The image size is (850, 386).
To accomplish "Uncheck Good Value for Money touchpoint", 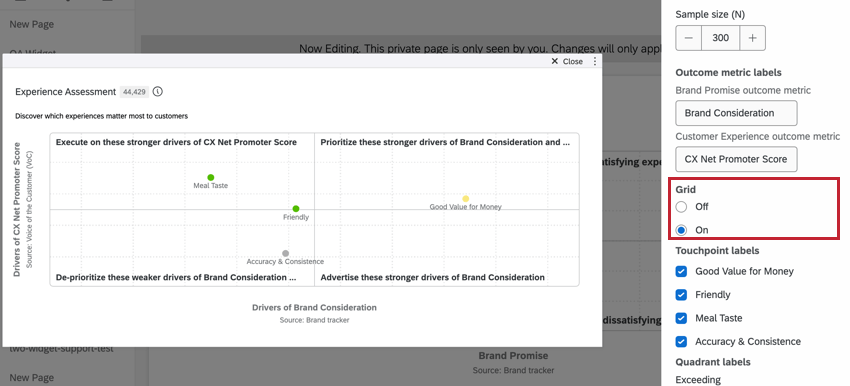I will point(681,271).
